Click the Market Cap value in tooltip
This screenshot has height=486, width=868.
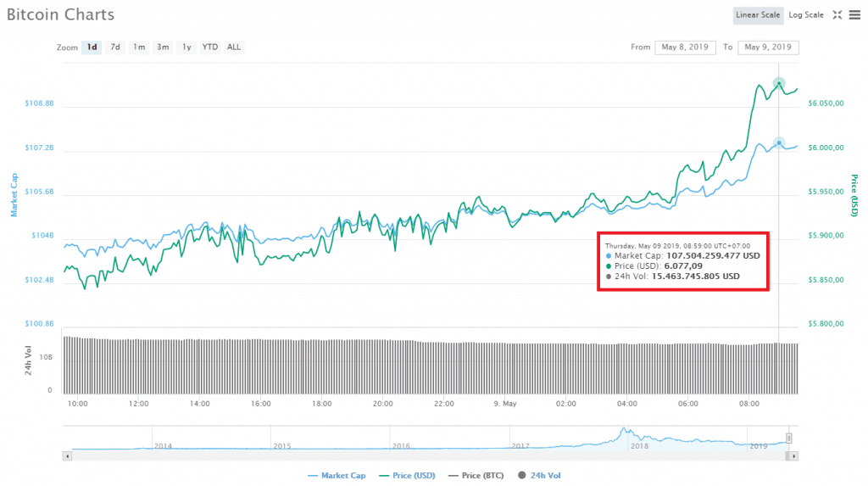tap(713, 255)
